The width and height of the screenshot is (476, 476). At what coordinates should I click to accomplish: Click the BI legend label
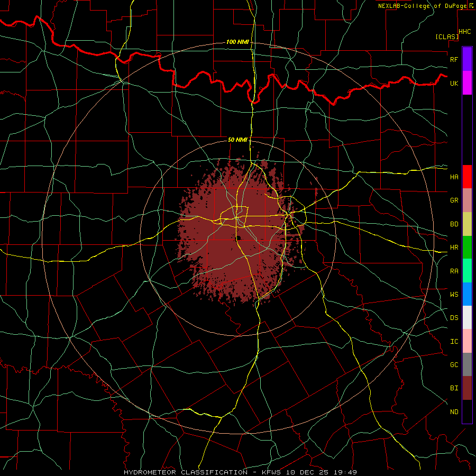point(454,388)
